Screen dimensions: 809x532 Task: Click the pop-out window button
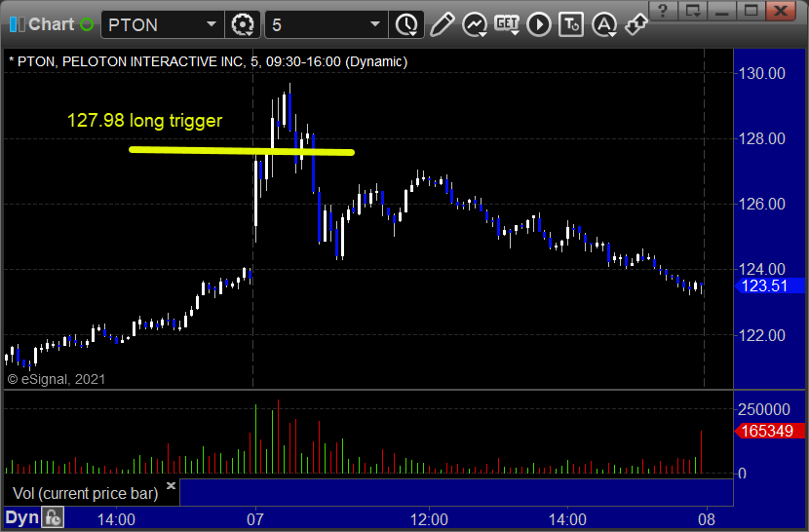point(692,11)
